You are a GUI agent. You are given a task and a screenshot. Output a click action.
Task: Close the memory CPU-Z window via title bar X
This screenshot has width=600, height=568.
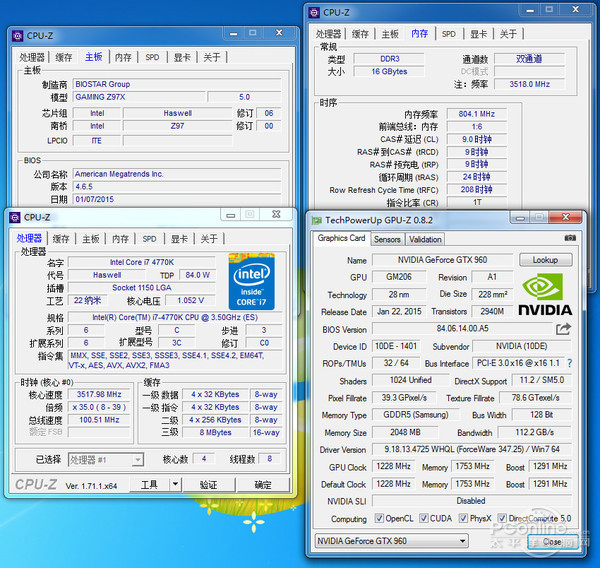(x=576, y=10)
